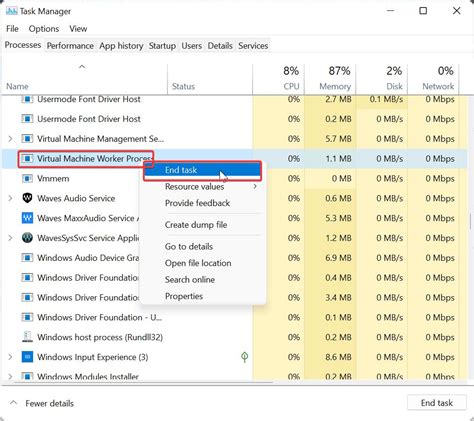Image resolution: width=474 pixels, height=421 pixels.
Task: Switch to the Performance tab
Action: pos(70,46)
